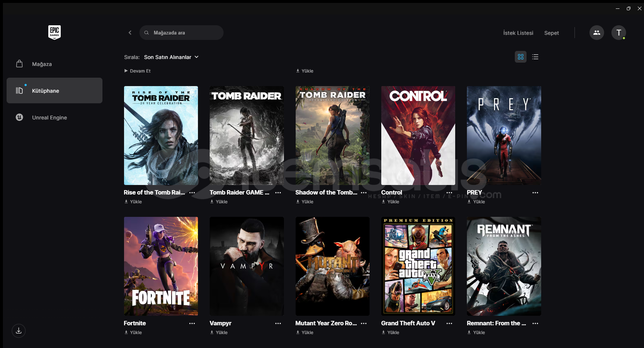This screenshot has height=348, width=644.
Task: Switch to grid view
Action: pos(521,57)
